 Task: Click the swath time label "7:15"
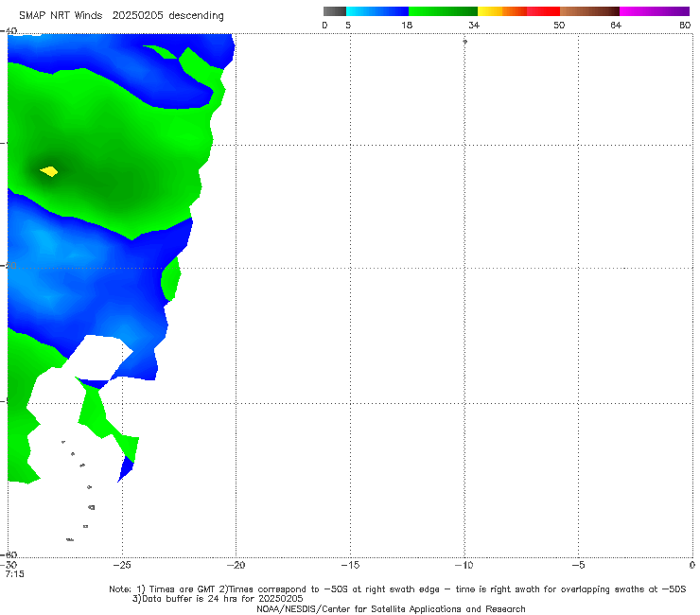[x=15, y=574]
